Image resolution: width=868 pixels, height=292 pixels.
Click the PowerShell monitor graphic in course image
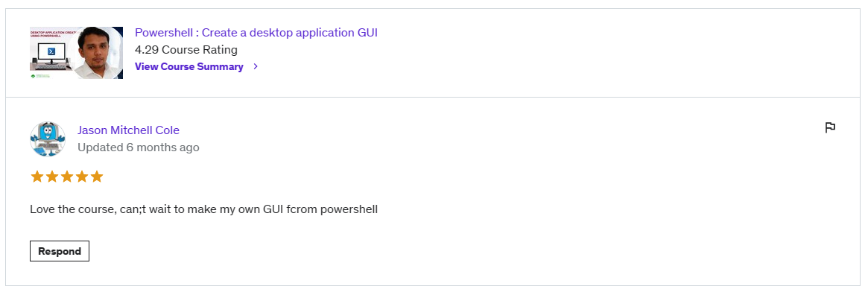pos(51,54)
